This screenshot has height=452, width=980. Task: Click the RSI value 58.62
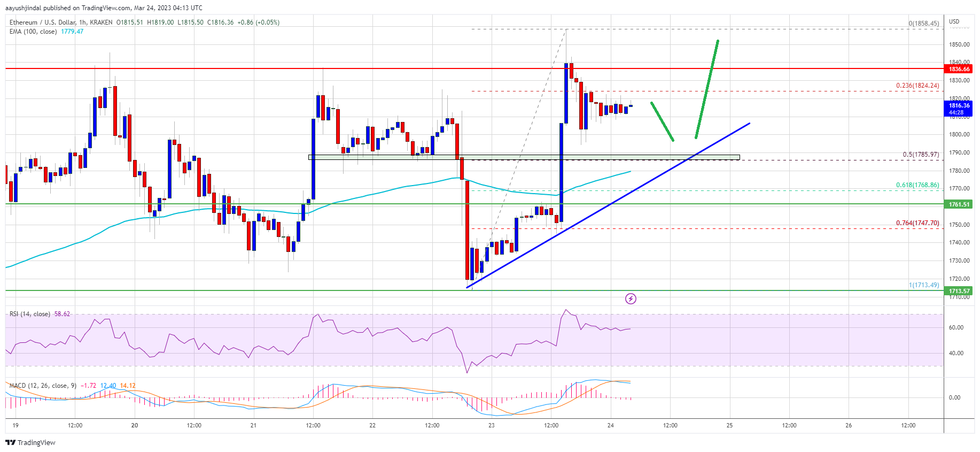(62, 314)
